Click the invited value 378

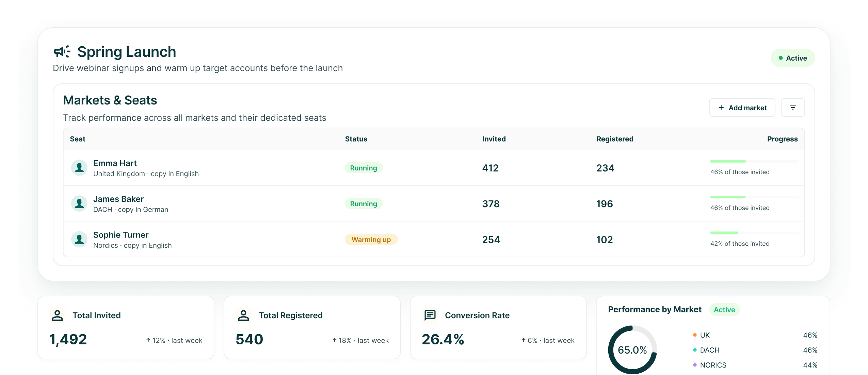491,204
